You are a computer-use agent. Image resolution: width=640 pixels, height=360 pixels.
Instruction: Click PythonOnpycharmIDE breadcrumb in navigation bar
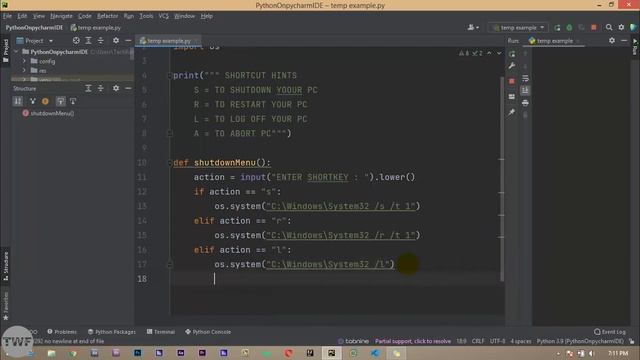[x=34, y=27]
